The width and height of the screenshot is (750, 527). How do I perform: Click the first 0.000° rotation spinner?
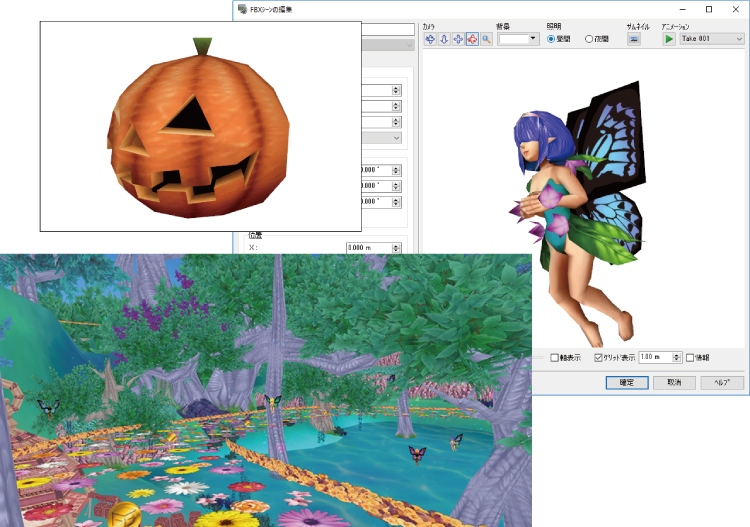point(396,170)
